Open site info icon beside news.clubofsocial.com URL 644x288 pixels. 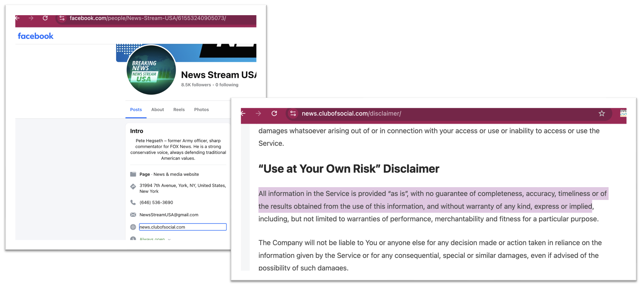(x=293, y=114)
